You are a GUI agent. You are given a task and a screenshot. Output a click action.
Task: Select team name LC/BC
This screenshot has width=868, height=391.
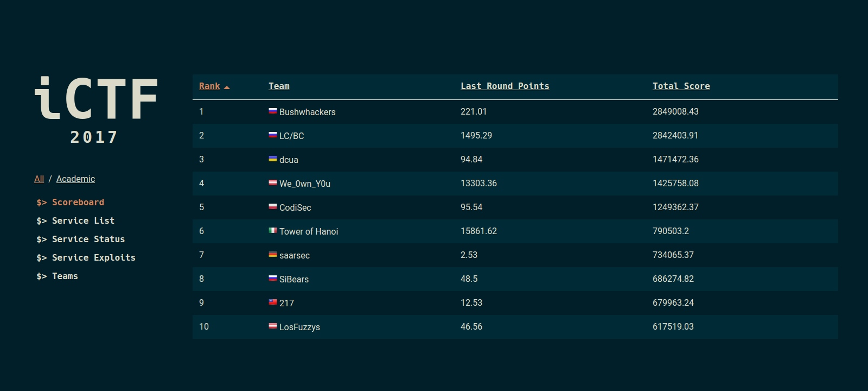(291, 136)
